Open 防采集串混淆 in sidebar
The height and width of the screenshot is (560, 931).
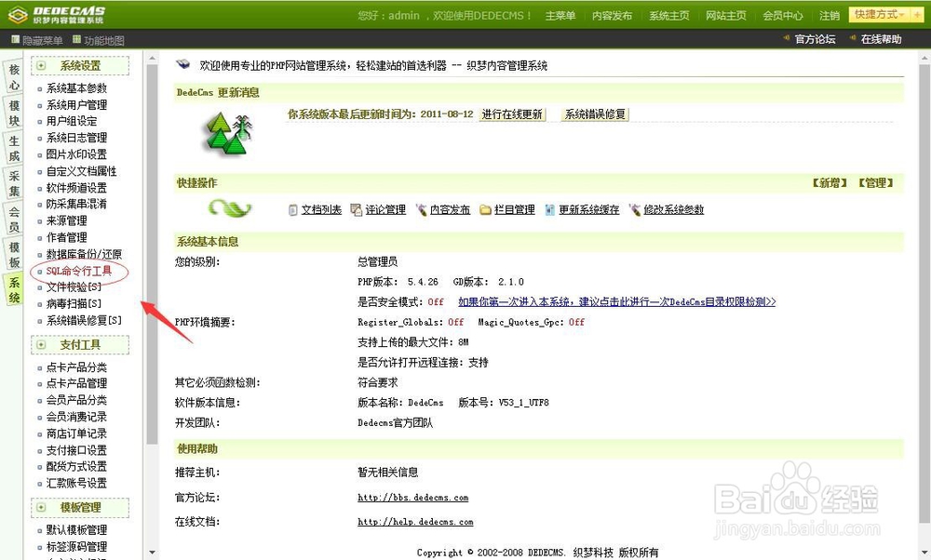click(x=76, y=204)
